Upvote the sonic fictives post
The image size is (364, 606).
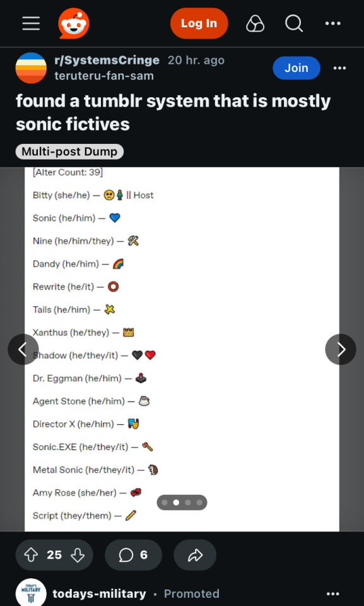[x=30, y=555]
